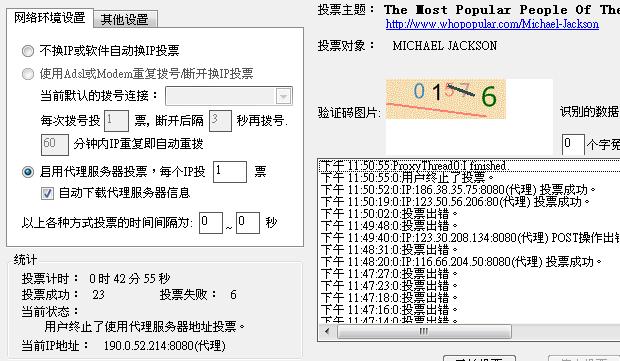Click the 投票失败 count 6
This screenshot has height=361, width=620.
[233, 295]
